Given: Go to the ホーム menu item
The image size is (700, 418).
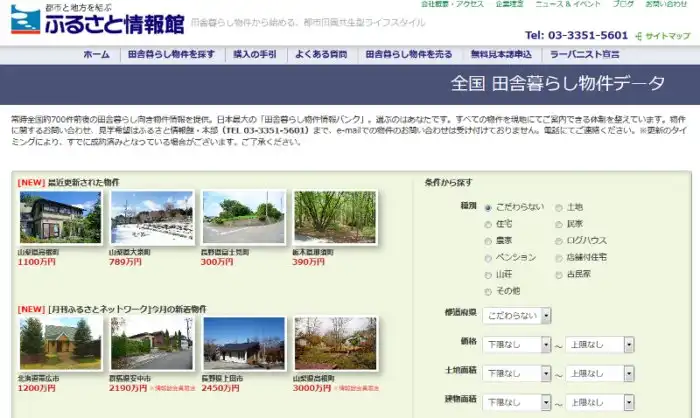Looking at the screenshot, I should tap(96, 54).
